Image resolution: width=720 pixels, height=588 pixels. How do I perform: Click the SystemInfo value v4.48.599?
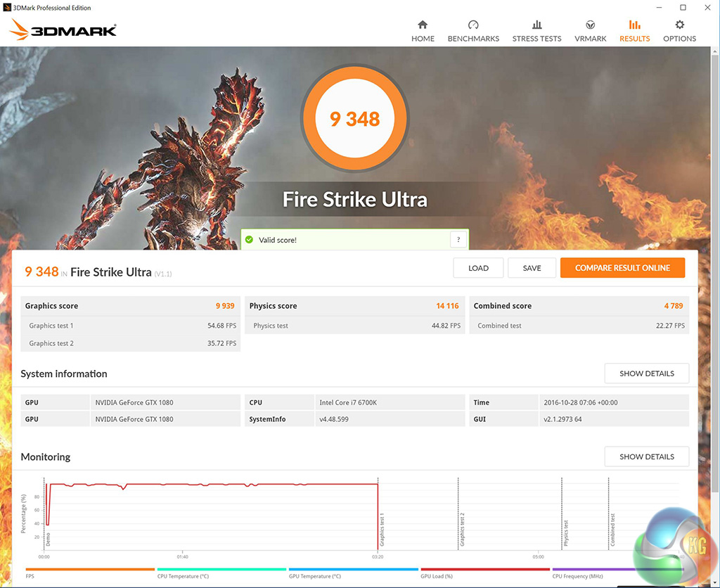click(334, 419)
